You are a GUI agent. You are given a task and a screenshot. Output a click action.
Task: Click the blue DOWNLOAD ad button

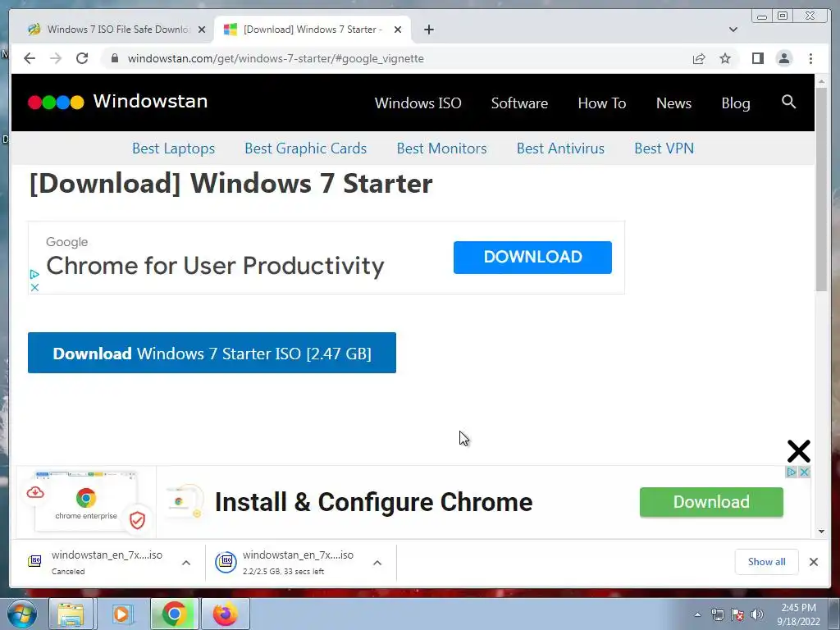pyautogui.click(x=532, y=257)
